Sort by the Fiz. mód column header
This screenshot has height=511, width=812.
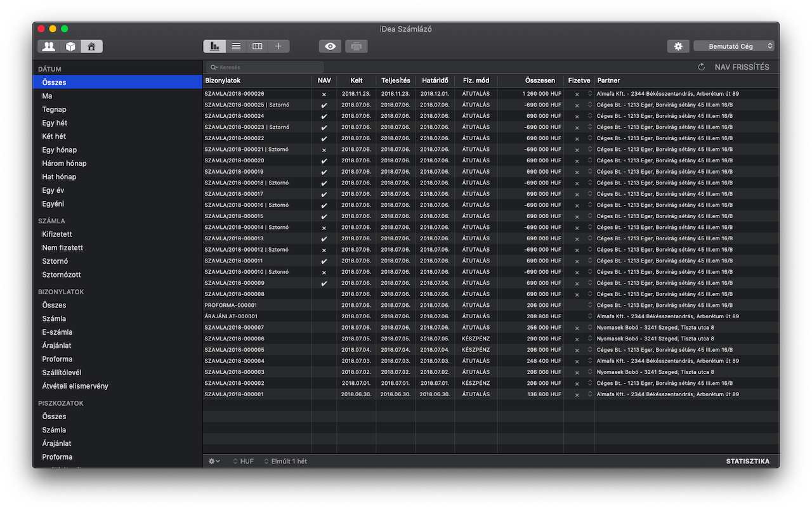pyautogui.click(x=476, y=81)
